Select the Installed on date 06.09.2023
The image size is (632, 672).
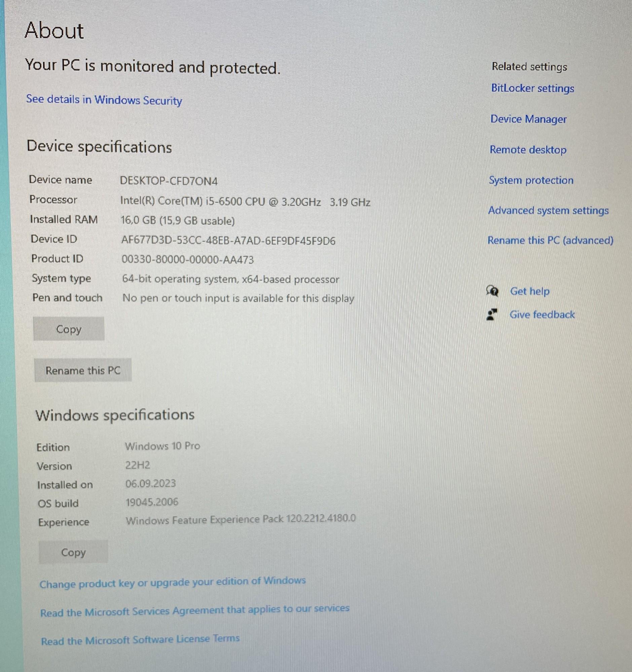tap(151, 484)
